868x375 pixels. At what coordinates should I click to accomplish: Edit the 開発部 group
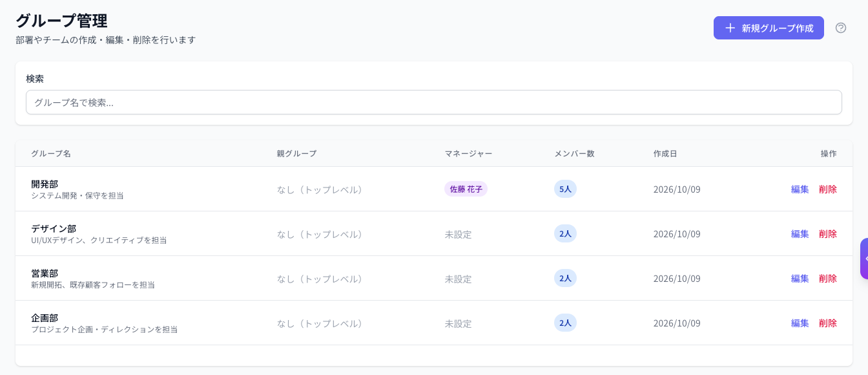800,189
